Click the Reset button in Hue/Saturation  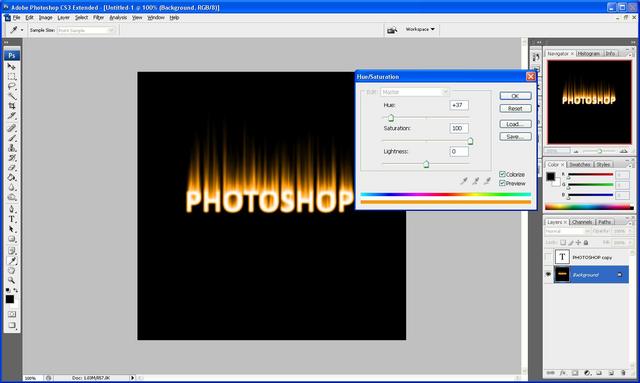(x=515, y=108)
